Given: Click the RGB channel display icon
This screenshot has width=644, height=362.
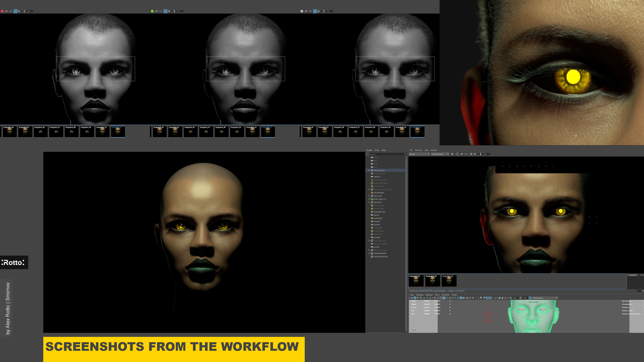Looking at the screenshot, I should 457,154.
